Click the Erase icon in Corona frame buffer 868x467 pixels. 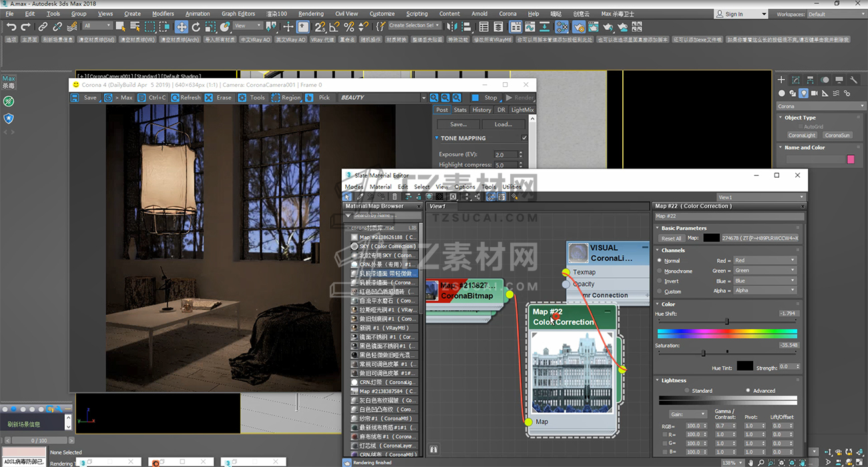pos(209,98)
